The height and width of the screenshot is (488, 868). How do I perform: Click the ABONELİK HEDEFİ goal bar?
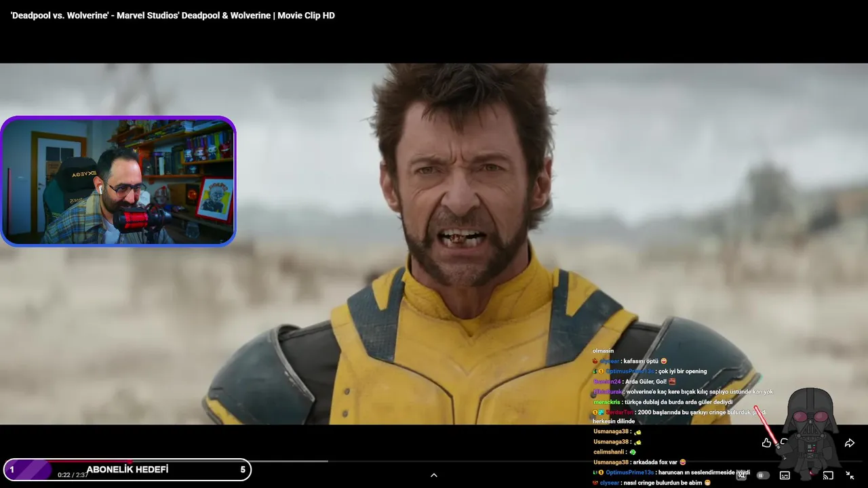click(x=127, y=470)
